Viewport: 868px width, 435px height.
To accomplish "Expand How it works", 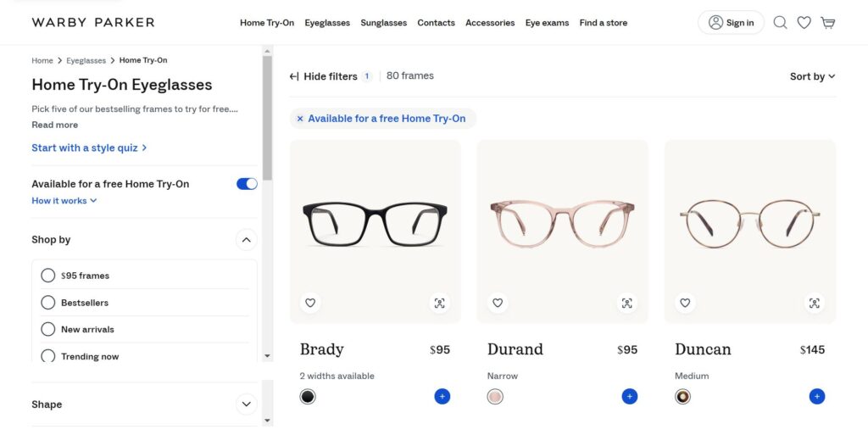I will 64,200.
